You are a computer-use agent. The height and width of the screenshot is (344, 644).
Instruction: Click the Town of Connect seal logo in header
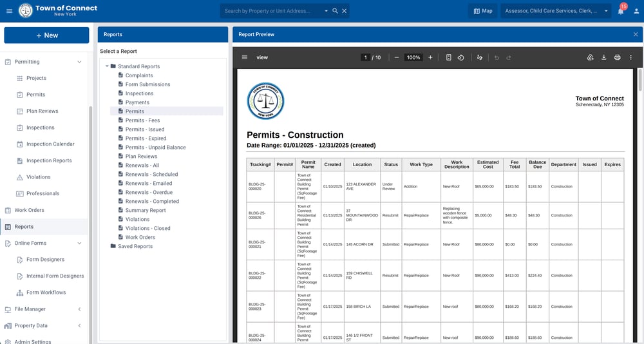(x=26, y=11)
